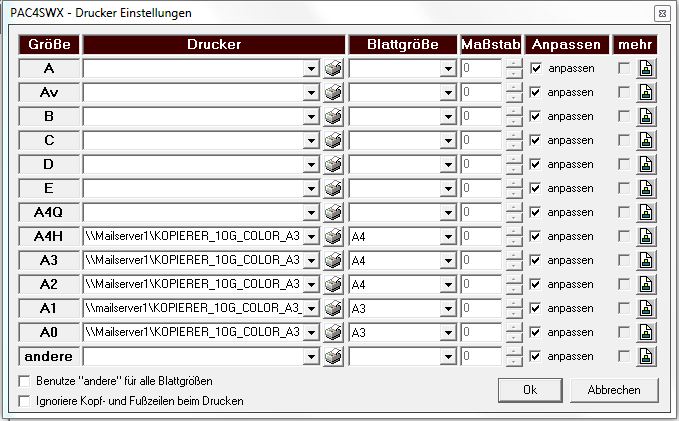Screen dimensions: 679x421
Task: Uncheck anpassen for size A
Action: pos(536,68)
